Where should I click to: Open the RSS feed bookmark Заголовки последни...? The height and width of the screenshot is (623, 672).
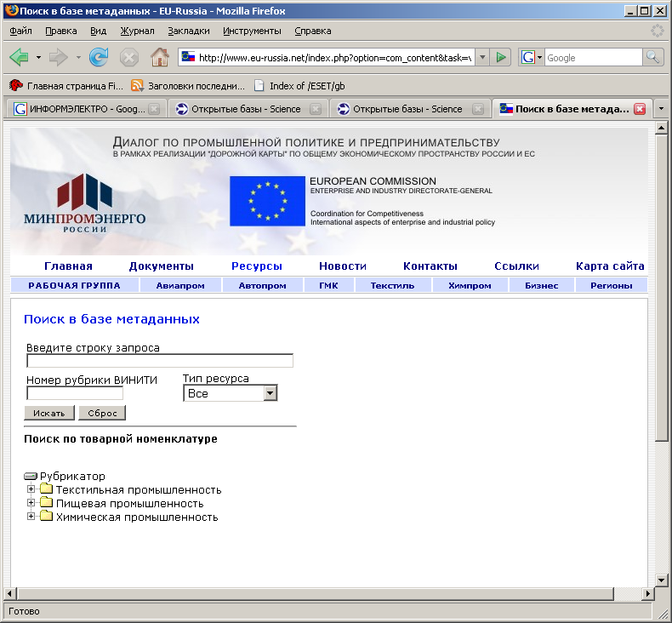click(188, 86)
